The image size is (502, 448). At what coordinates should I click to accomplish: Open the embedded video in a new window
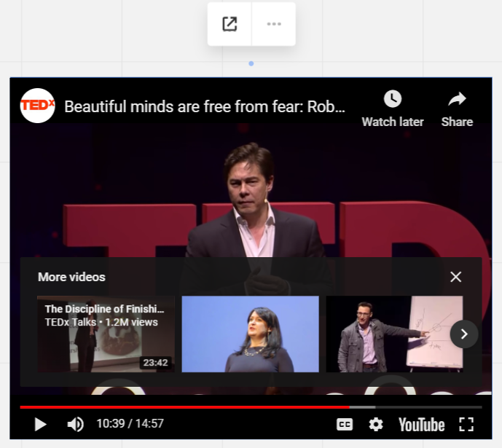coord(230,24)
